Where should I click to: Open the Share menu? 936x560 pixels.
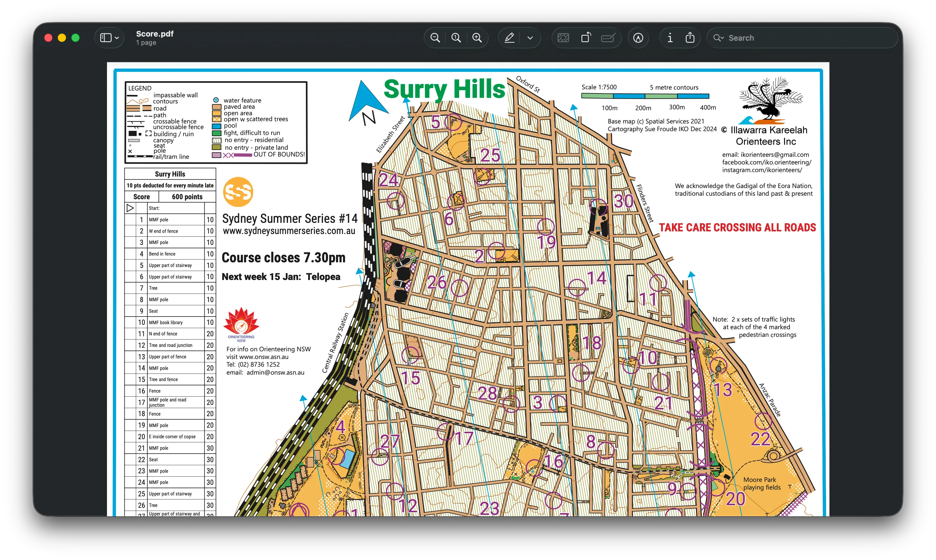click(690, 38)
